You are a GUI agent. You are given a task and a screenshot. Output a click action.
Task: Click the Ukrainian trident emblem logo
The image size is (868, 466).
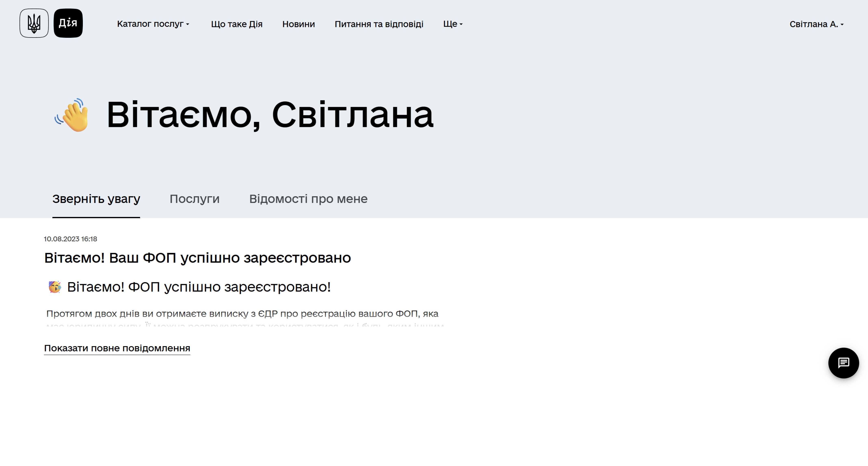coord(34,23)
